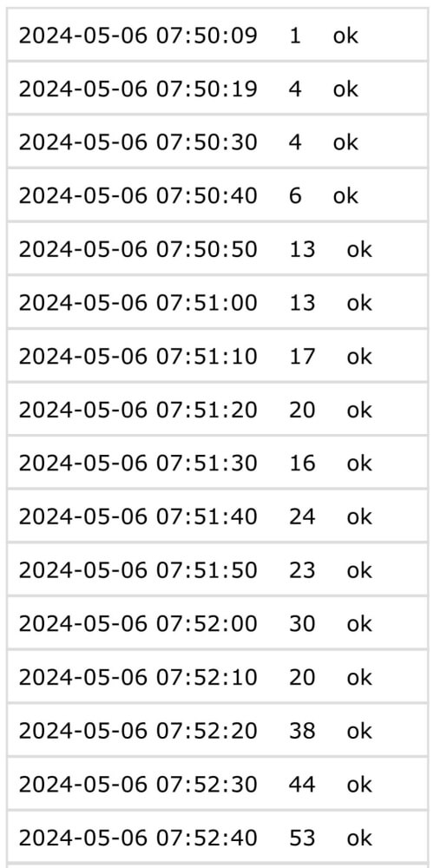Screen dimensions: 434x868
Task: Click the value 38 at 07:52:20
Action: (x=302, y=731)
